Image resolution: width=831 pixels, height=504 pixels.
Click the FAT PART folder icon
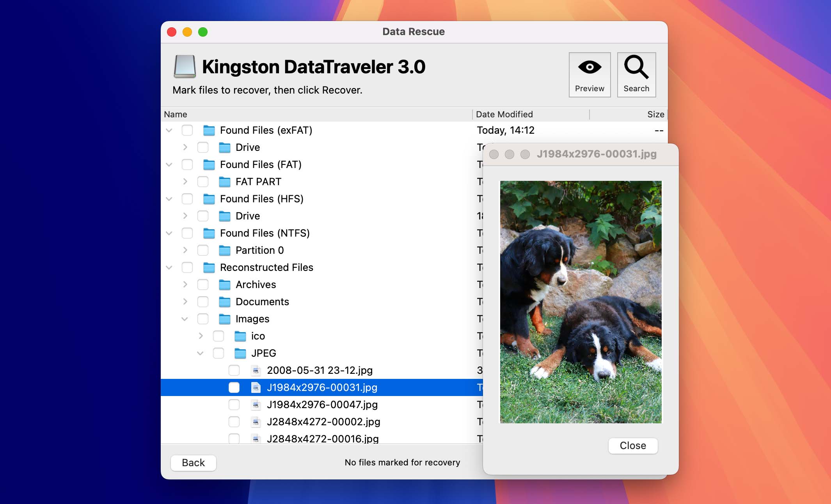pyautogui.click(x=225, y=182)
